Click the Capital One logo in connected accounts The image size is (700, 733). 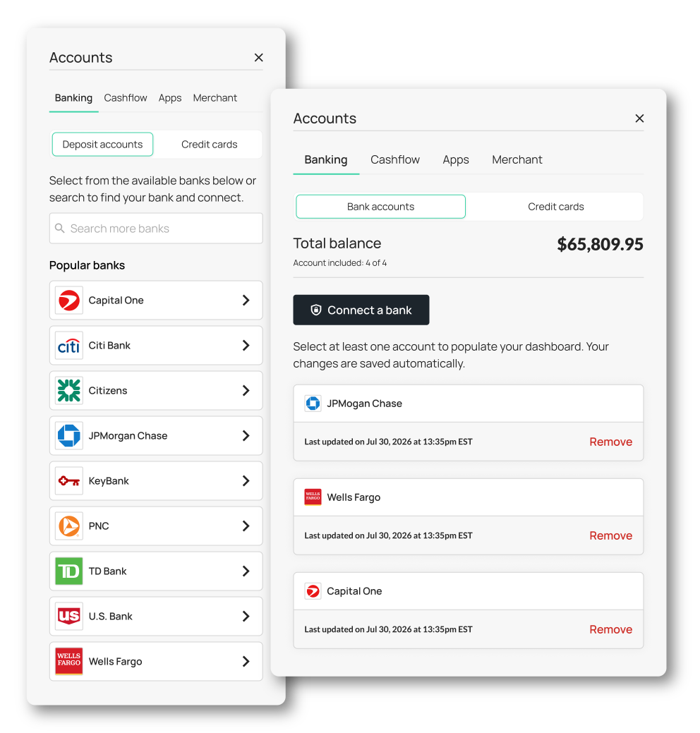point(313,591)
